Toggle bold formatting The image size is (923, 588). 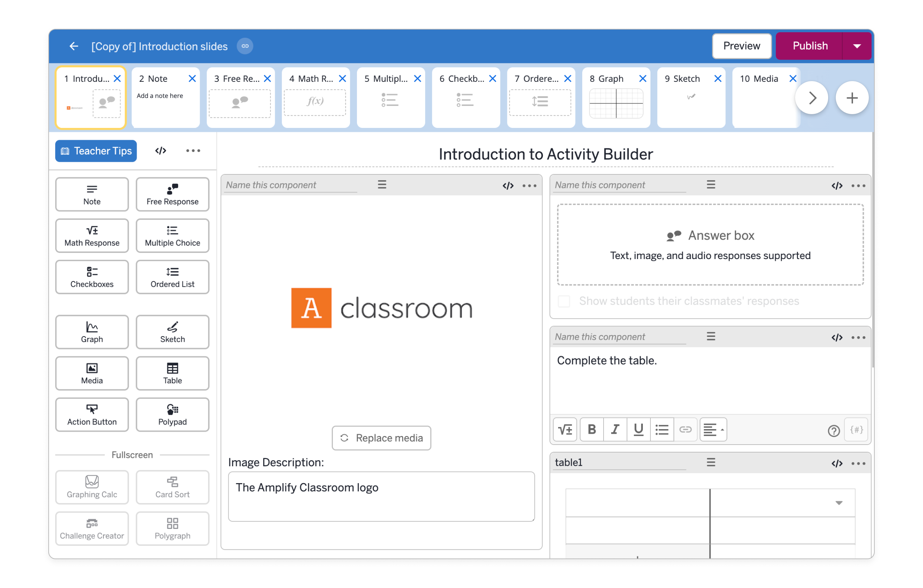click(x=592, y=430)
